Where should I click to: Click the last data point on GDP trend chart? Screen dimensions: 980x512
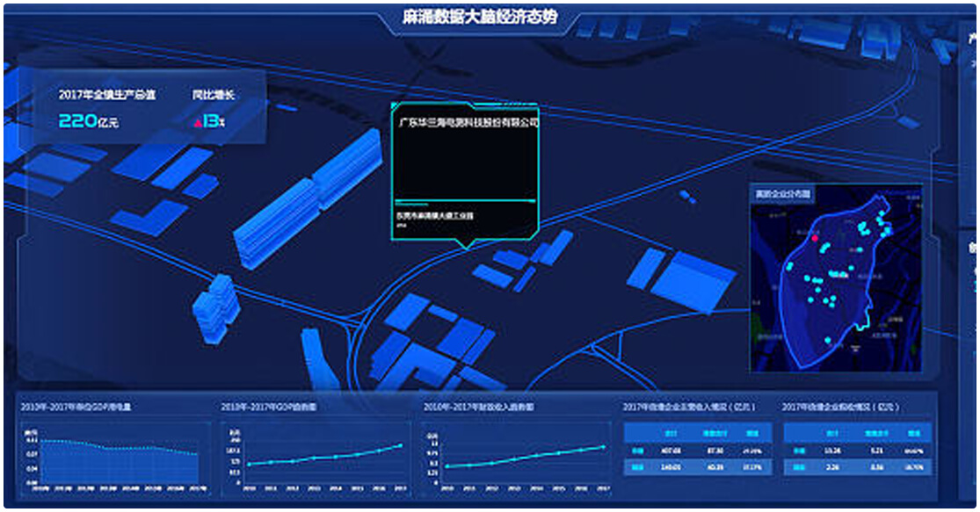[401, 445]
